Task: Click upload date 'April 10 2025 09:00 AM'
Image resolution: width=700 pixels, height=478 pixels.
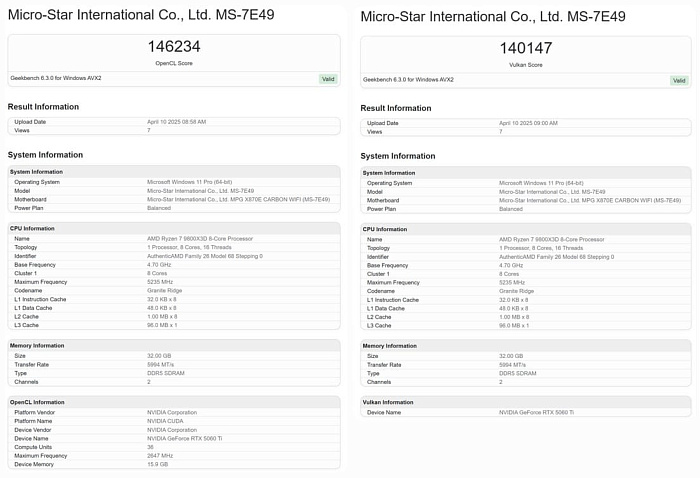Action: [529, 123]
